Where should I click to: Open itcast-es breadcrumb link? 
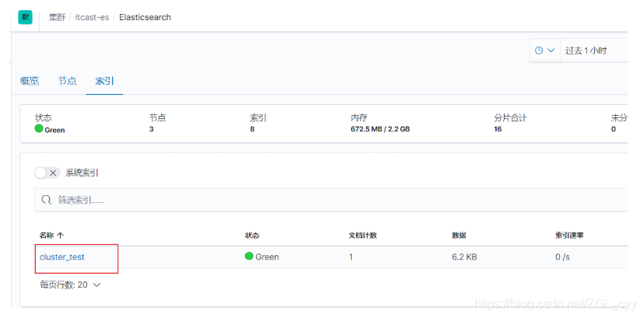point(92,18)
